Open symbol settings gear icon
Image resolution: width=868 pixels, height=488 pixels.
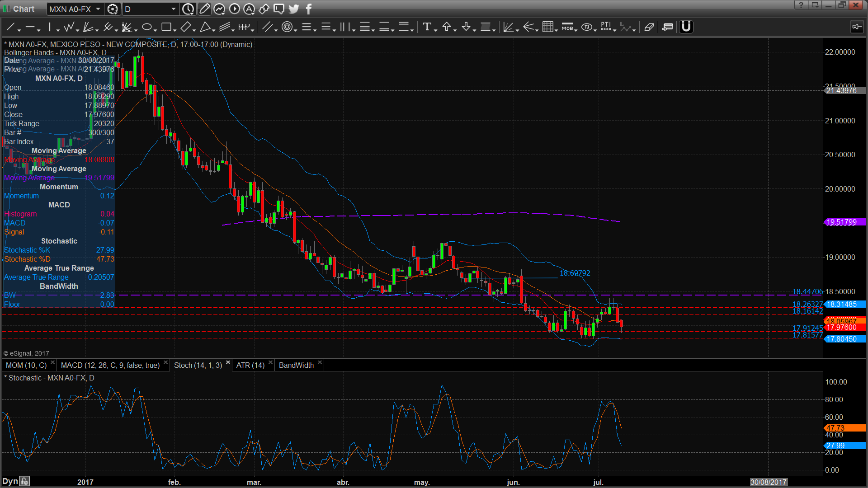(113, 9)
